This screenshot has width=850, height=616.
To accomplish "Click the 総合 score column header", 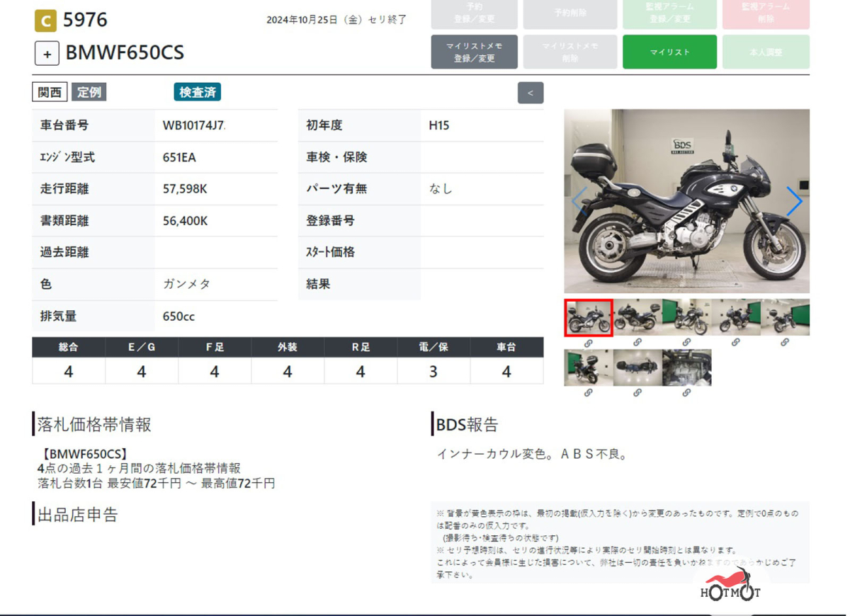I will 69,348.
